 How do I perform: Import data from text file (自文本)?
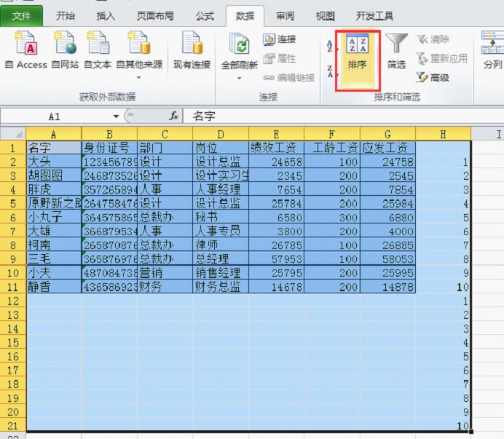(98, 50)
